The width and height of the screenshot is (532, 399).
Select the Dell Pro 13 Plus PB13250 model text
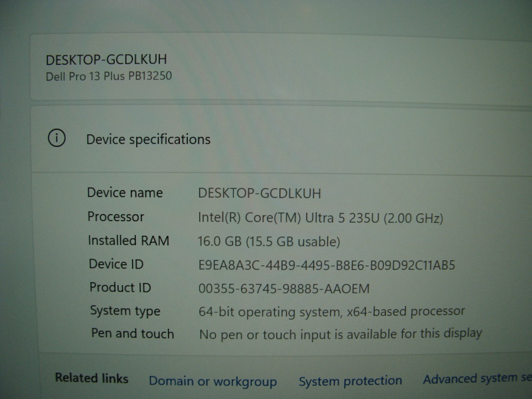point(109,76)
